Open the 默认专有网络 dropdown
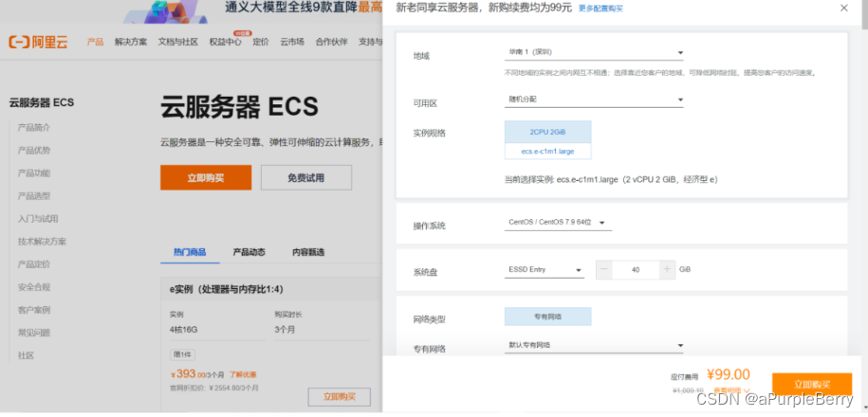Viewport: 868px width, 417px height. tap(594, 346)
